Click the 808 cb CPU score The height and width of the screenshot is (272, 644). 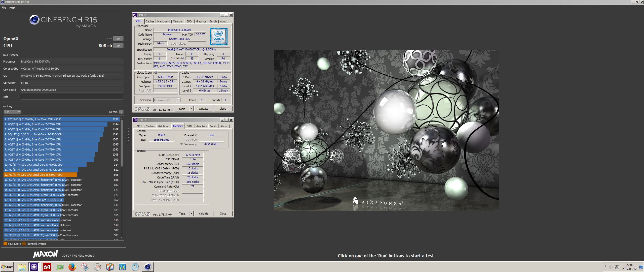pyautogui.click(x=105, y=46)
